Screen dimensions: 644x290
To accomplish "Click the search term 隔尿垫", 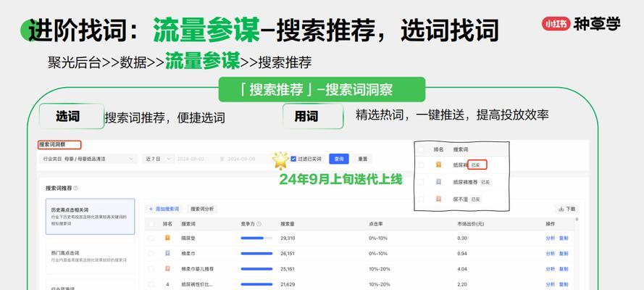I will [188, 239].
